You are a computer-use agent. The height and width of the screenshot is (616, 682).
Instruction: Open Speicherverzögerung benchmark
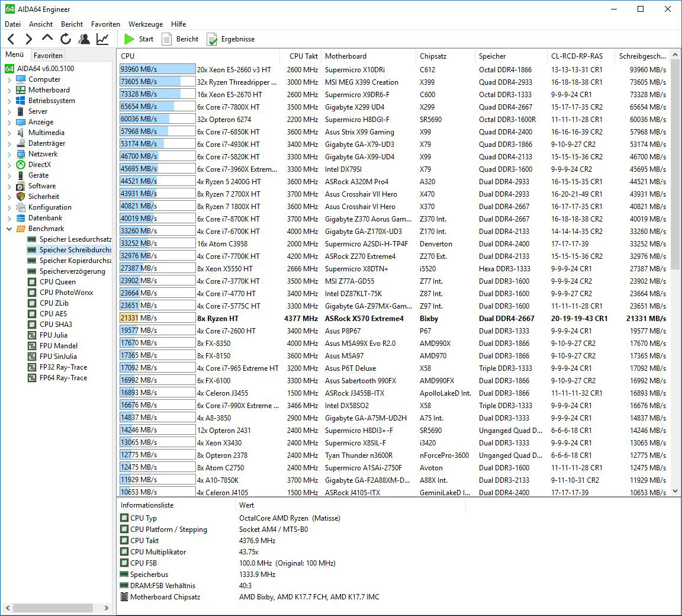coord(72,271)
